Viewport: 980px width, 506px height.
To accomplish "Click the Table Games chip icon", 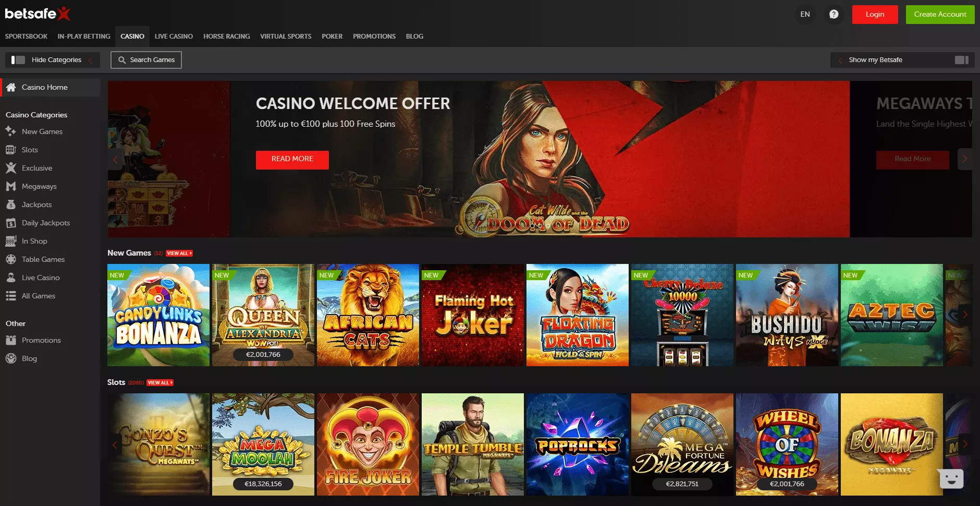I will pos(11,259).
